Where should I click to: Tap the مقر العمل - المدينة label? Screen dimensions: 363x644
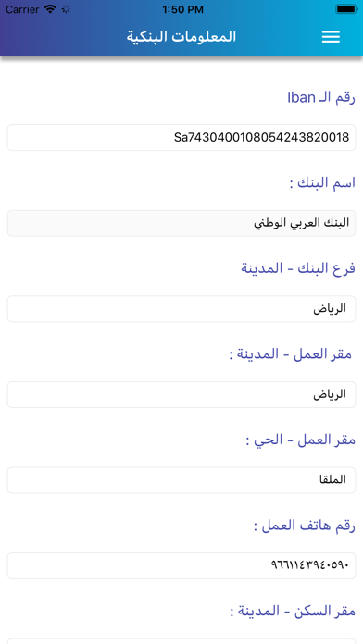tap(291, 354)
